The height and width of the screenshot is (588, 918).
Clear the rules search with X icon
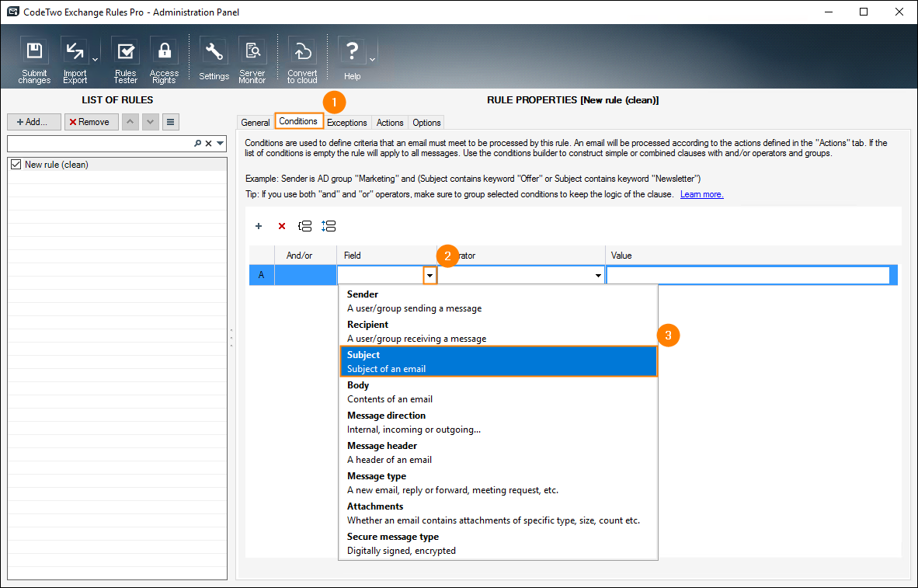pos(208,144)
